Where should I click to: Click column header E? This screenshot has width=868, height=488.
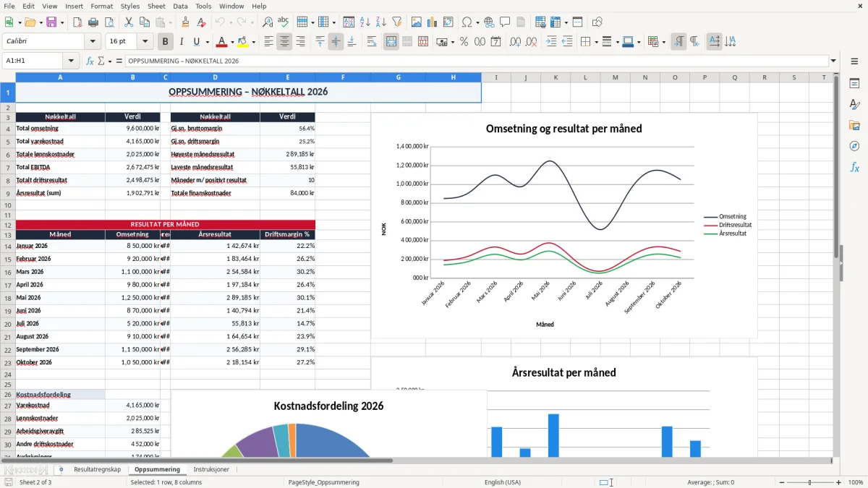pos(287,77)
